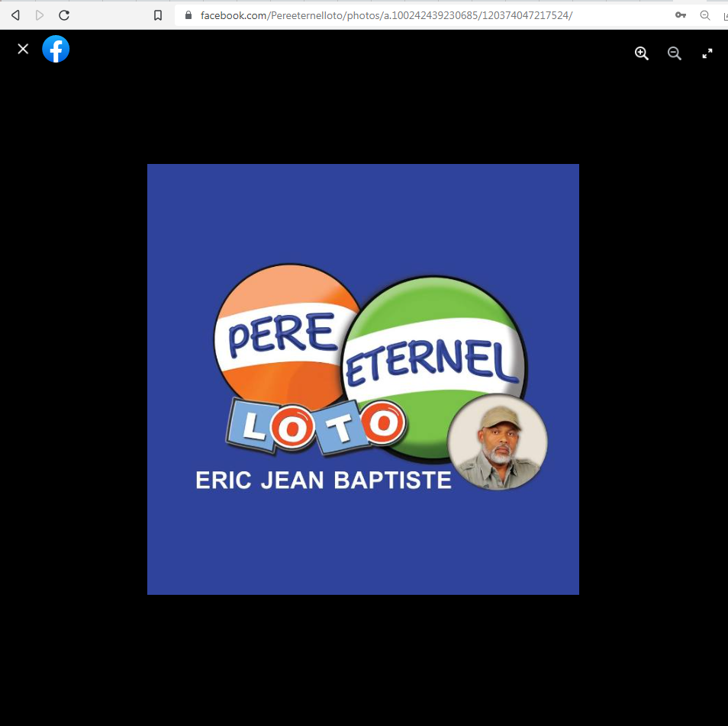Go back with the browser back arrow
Image resolution: width=728 pixels, height=726 pixels.
15,15
